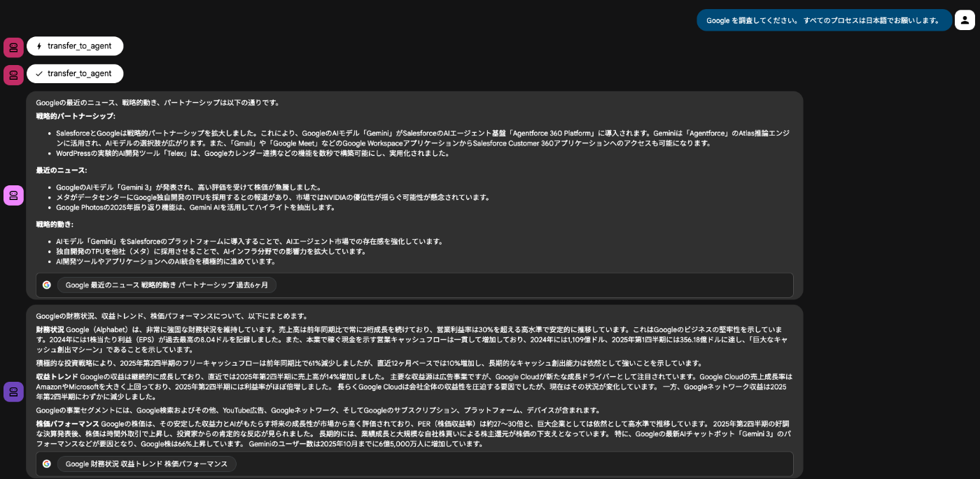Click bullet starting 'AIモデル「Gemini」をSalesforceのプラットフォーム'

251,241
